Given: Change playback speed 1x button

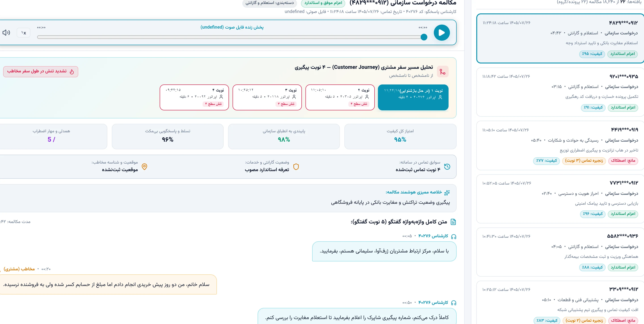Looking at the screenshot, I should coord(23,33).
